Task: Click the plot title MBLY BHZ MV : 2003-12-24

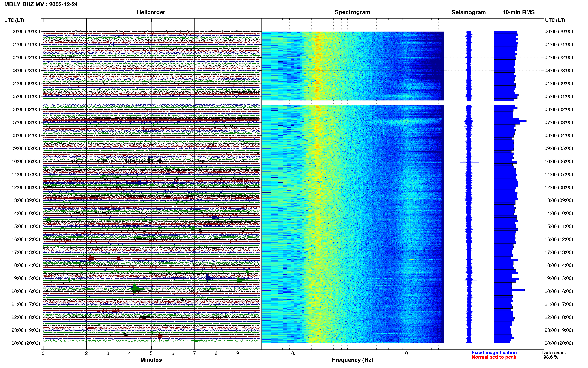Action: click(41, 4)
